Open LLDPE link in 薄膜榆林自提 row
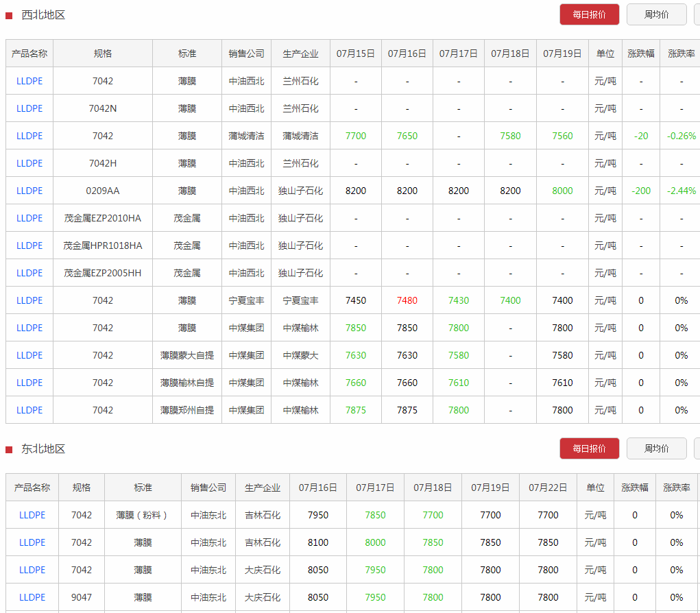This screenshot has height=613, width=700. (29, 383)
